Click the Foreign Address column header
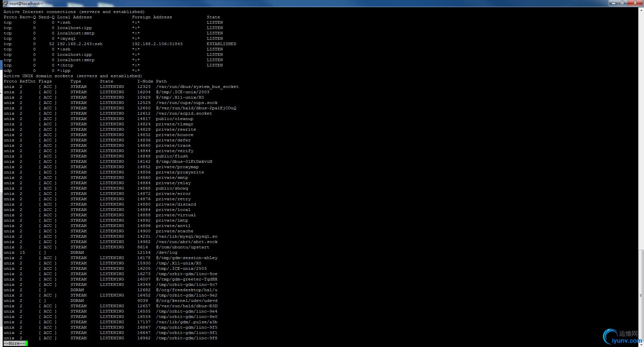 coord(152,17)
